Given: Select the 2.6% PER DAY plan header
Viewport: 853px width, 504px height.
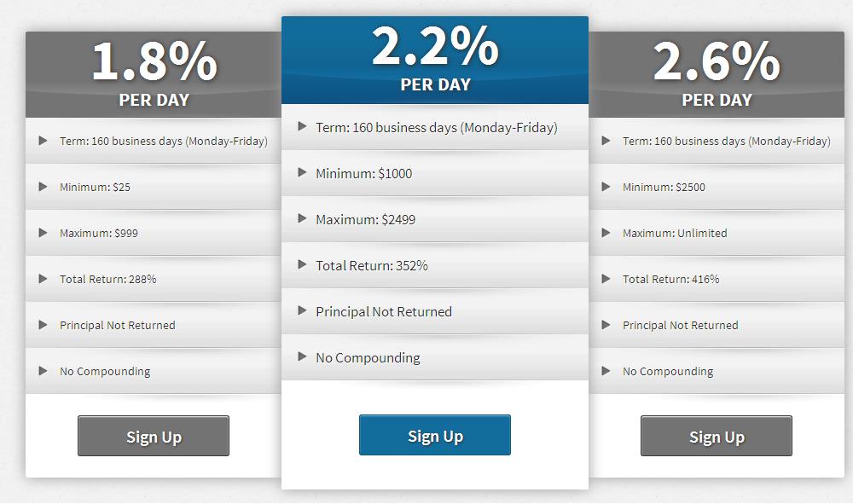Looking at the screenshot, I should pos(717,75).
